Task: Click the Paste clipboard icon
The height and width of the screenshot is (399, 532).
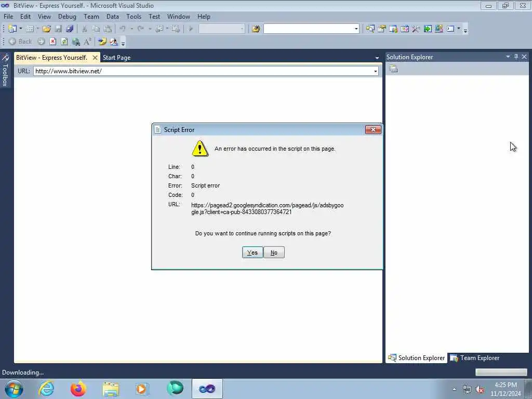Action: 108,29
